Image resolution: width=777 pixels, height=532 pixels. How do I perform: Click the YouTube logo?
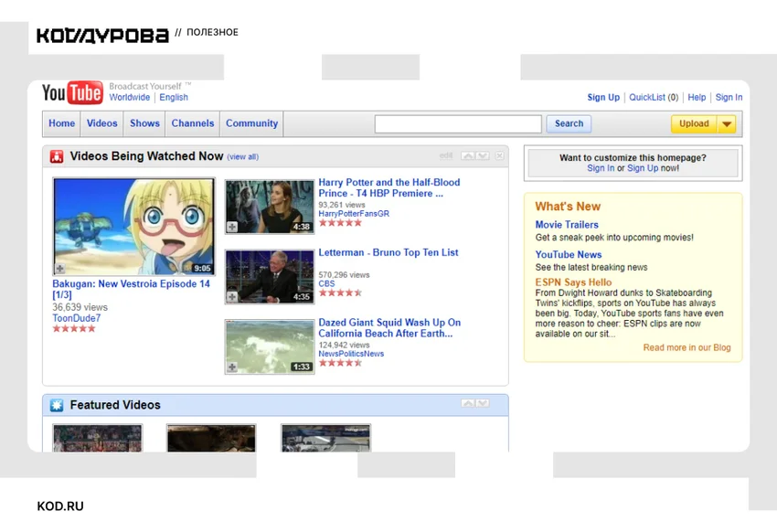pyautogui.click(x=72, y=92)
